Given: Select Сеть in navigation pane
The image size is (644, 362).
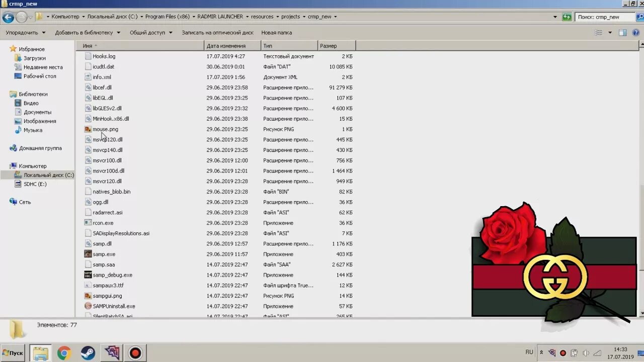Looking at the screenshot, I should [x=25, y=202].
